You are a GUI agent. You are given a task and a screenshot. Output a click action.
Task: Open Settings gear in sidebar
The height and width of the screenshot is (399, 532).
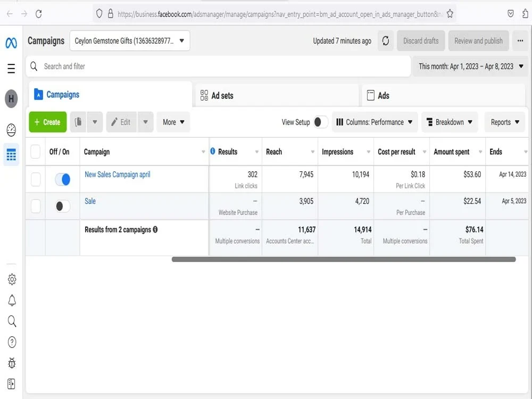click(12, 280)
